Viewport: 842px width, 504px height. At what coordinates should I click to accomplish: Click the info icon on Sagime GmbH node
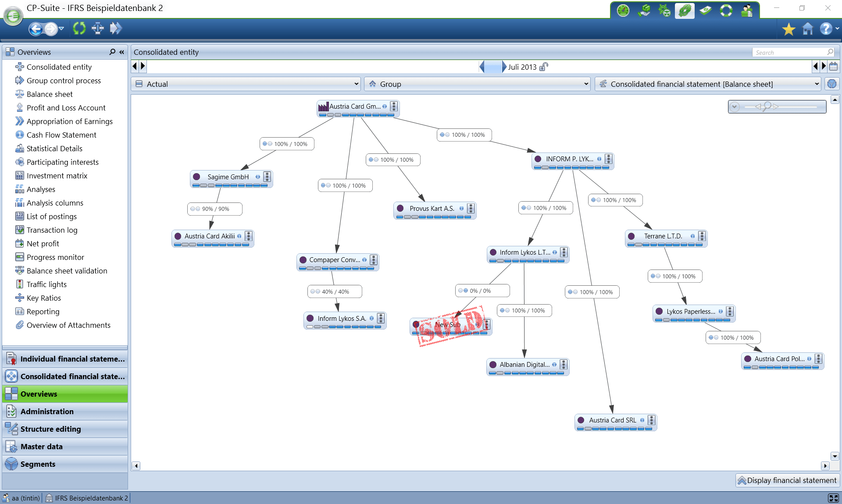(x=258, y=177)
